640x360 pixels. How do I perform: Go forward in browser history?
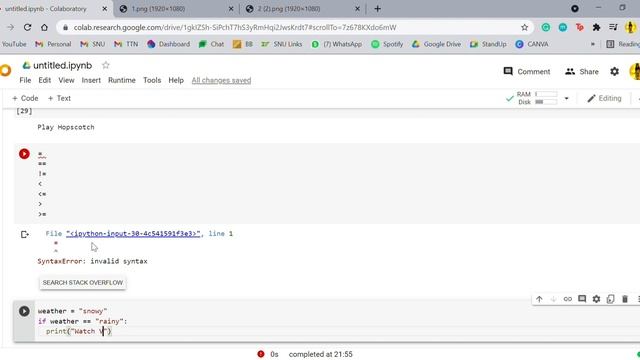(11, 27)
